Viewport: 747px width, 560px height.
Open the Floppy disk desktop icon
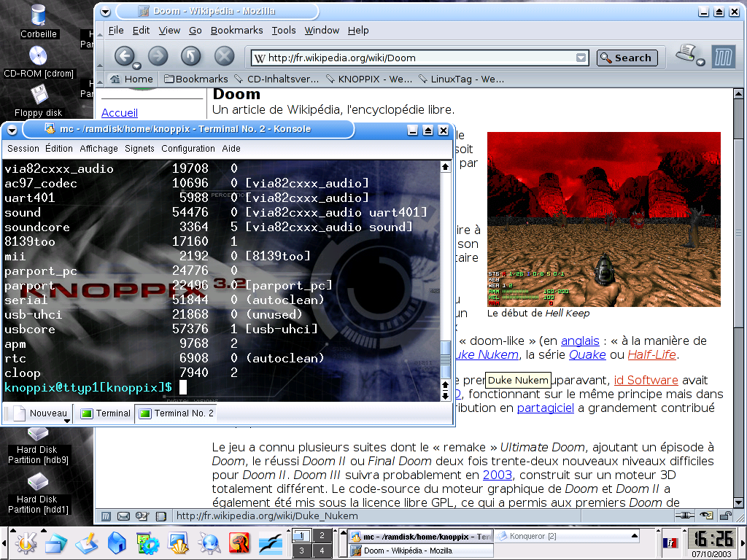tap(38, 96)
